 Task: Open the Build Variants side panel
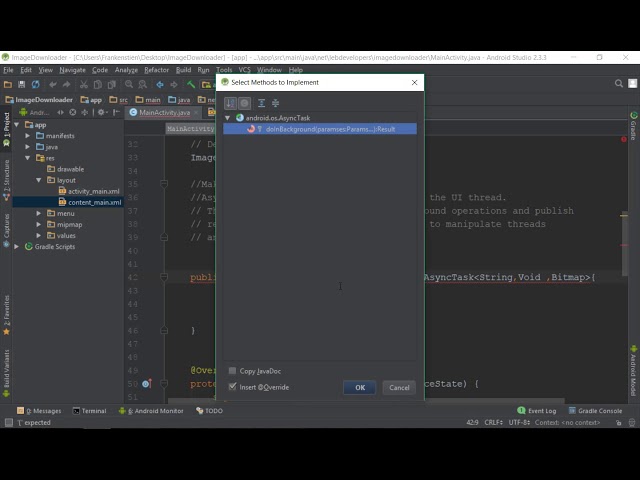point(6,373)
